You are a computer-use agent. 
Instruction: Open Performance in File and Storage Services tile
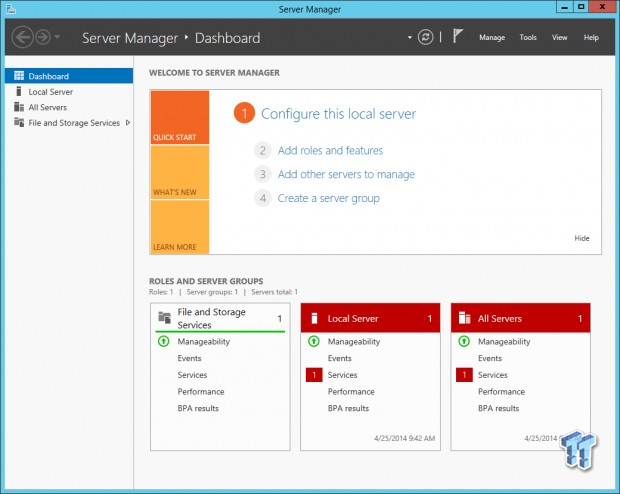click(201, 392)
